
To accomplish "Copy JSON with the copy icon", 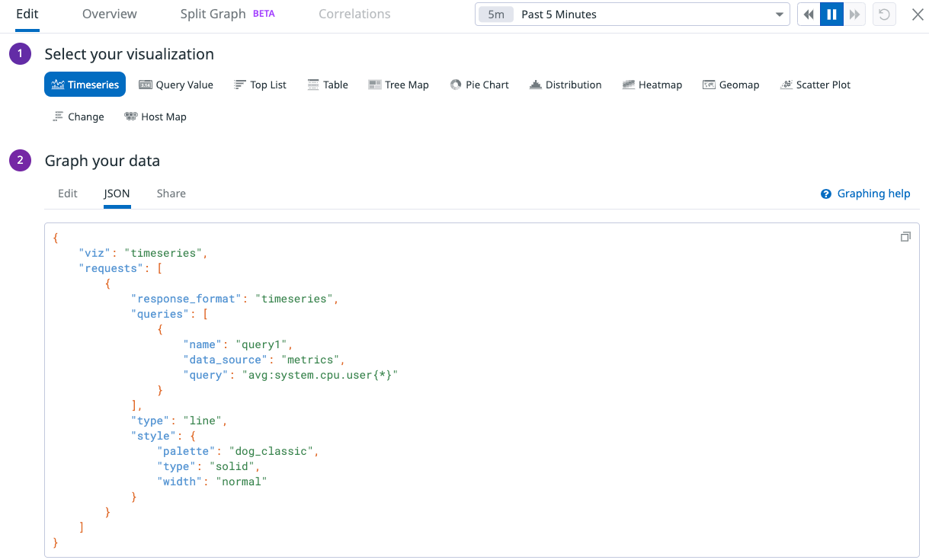I will pyautogui.click(x=905, y=237).
